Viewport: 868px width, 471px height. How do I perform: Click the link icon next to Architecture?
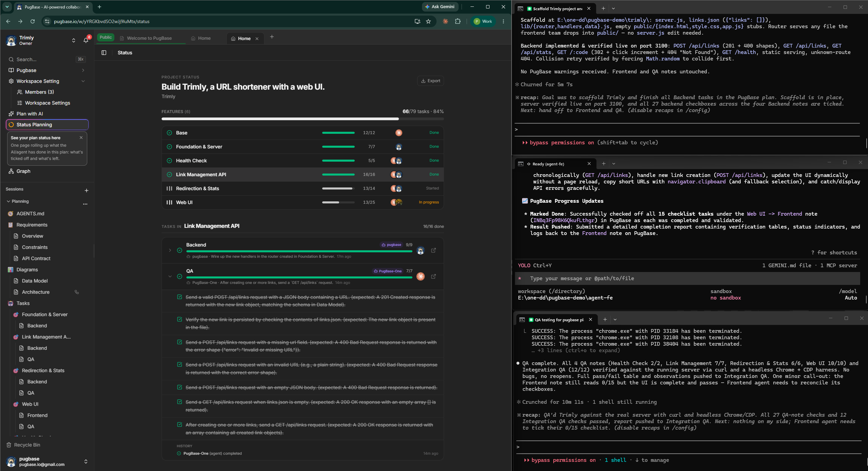point(77,292)
